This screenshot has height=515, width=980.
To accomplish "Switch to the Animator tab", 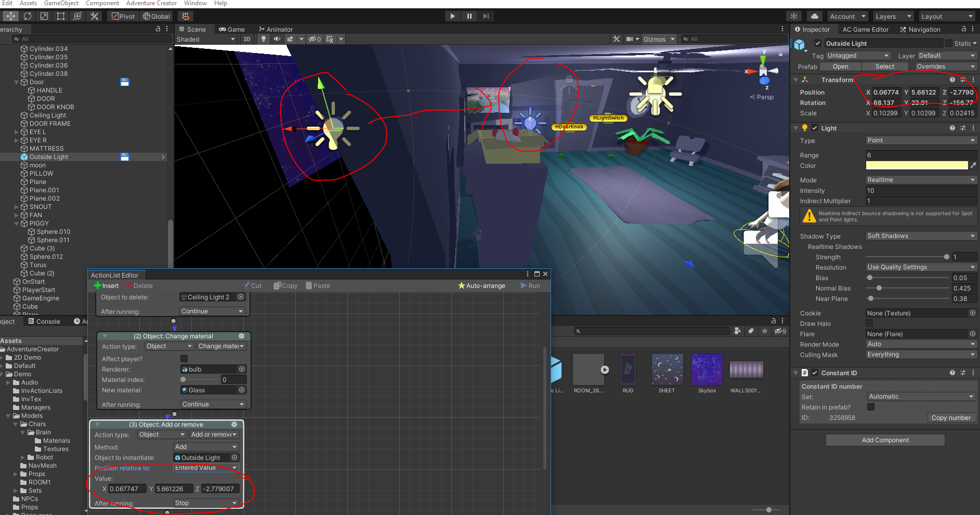I will pos(276,30).
